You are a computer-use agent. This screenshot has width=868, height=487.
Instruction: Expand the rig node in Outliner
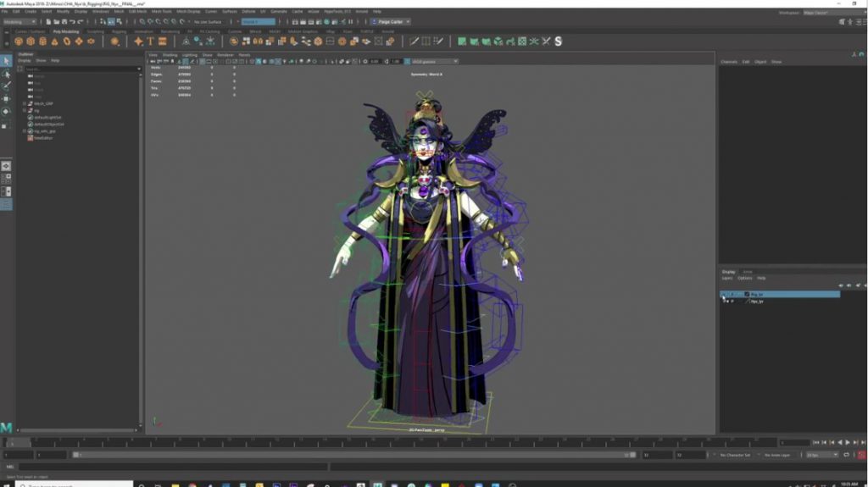pyautogui.click(x=25, y=111)
